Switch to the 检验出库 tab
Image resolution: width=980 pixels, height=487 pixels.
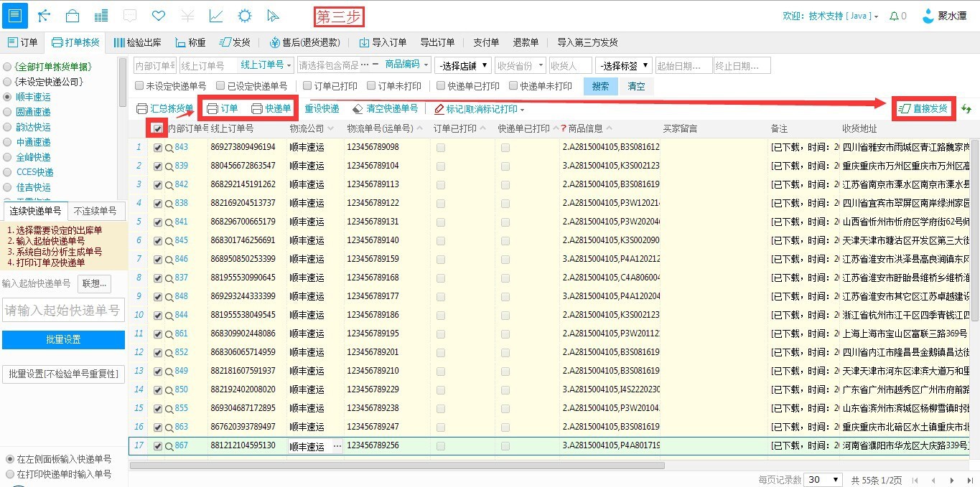(137, 42)
